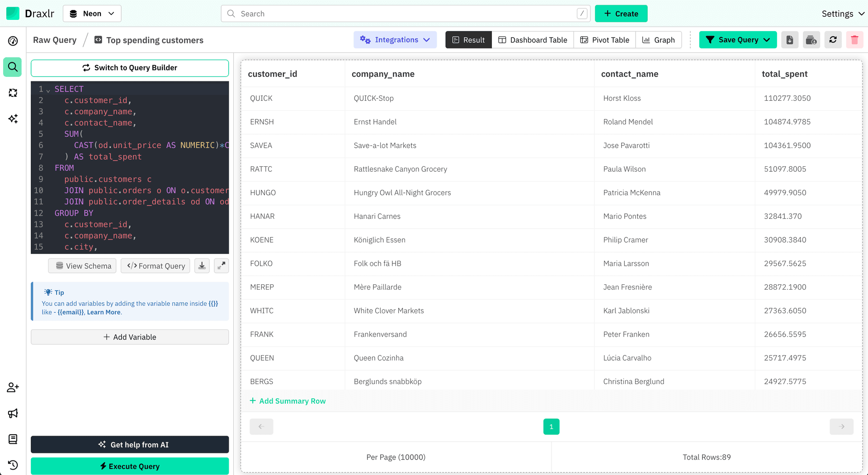Open the announcements megaphone icon
This screenshot has width=868, height=475.
point(13,413)
